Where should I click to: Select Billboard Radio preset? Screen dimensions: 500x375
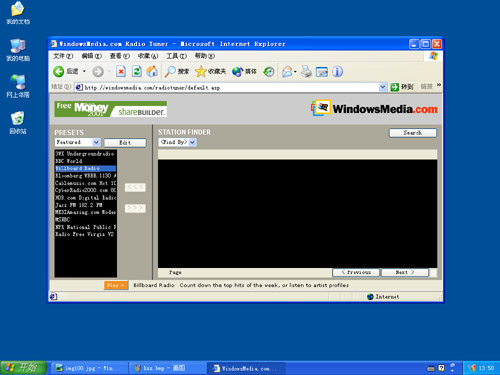click(85, 168)
